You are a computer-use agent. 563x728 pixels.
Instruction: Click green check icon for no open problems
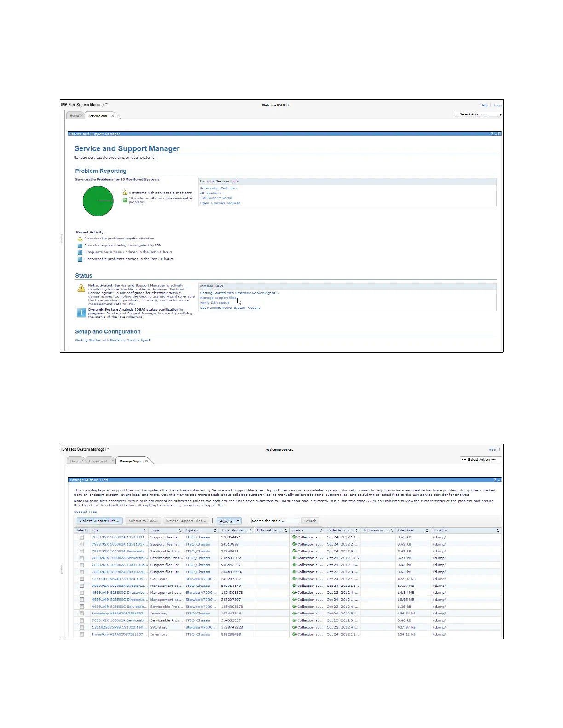(125, 199)
